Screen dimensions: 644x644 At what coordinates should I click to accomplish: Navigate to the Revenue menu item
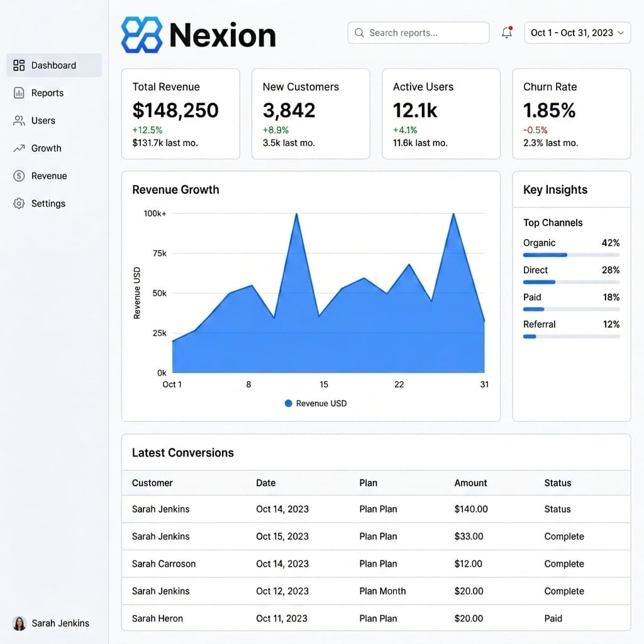pos(54,176)
